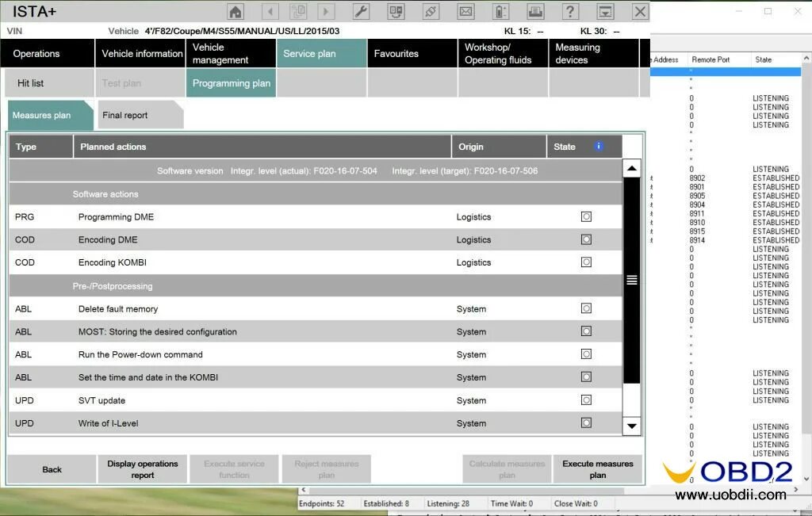Click the operations transfer icon in toolbar
This screenshot has width=812, height=516.
396,11
